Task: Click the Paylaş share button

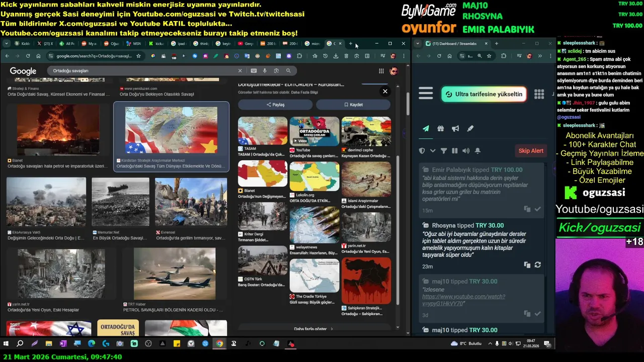Action: click(275, 105)
